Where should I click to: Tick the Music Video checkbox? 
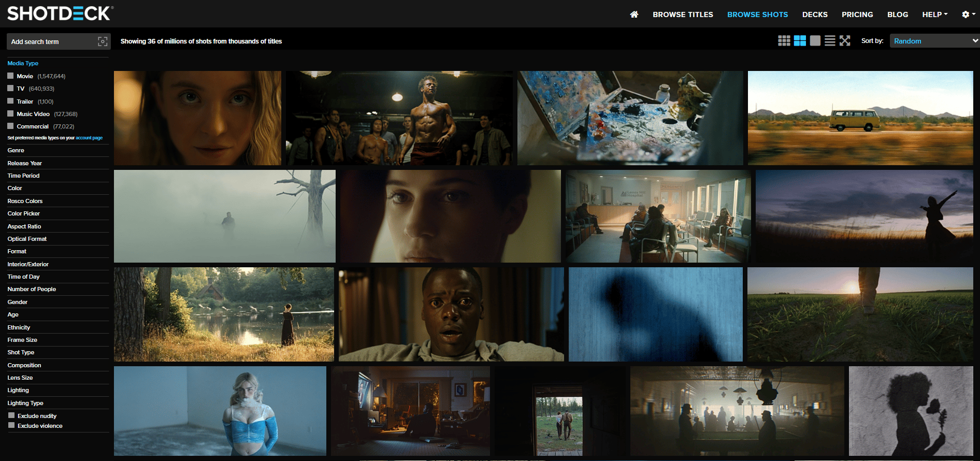(x=10, y=113)
